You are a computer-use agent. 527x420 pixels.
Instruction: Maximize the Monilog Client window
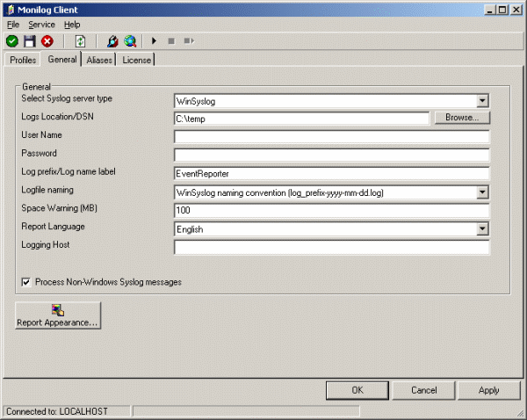pyautogui.click(x=502, y=10)
